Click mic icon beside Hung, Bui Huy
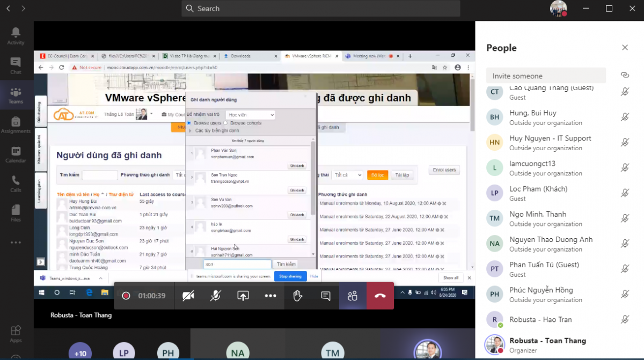This screenshot has height=360, width=644. [625, 117]
